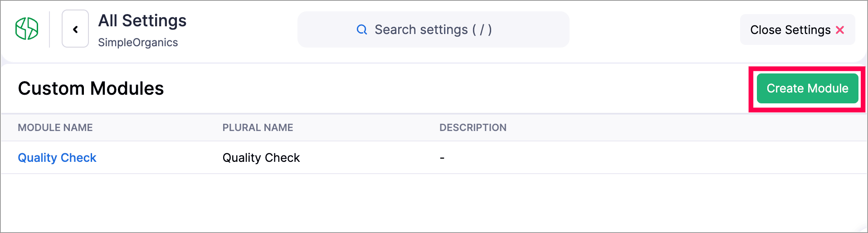
Task: Click the PLURAL NAME column header
Action: click(x=258, y=128)
